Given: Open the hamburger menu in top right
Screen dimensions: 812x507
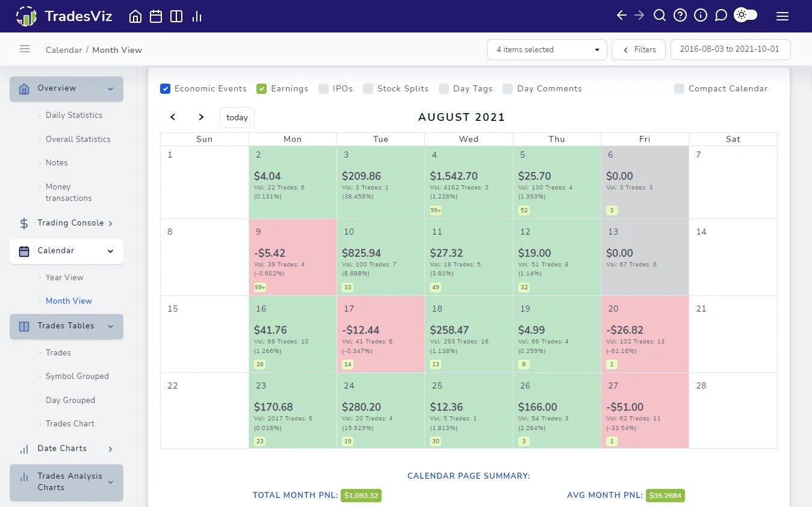Looking at the screenshot, I should pos(783,16).
